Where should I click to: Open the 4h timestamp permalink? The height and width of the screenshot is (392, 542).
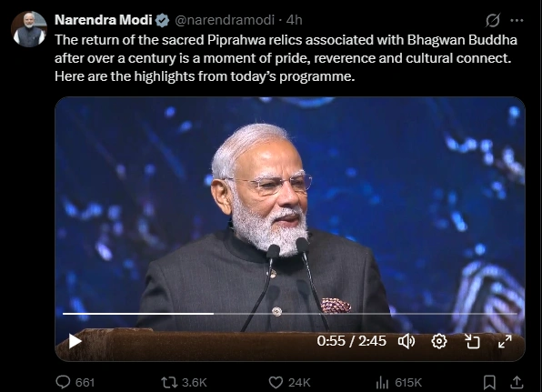click(x=295, y=20)
